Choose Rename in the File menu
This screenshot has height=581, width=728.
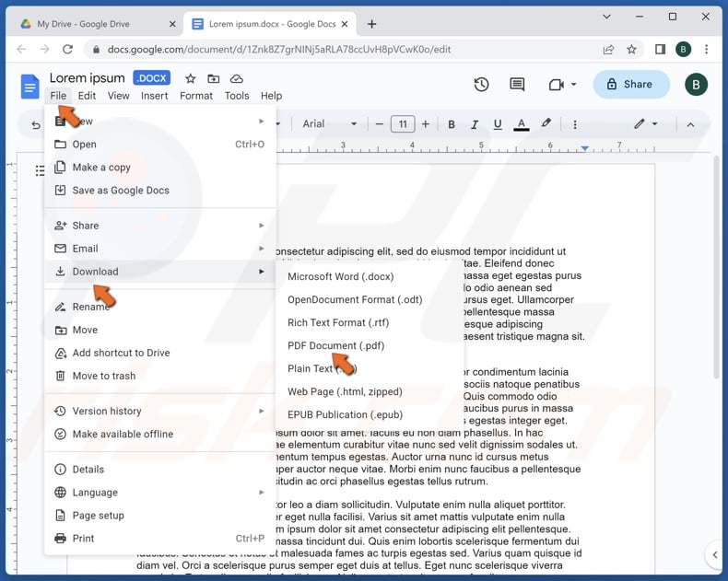point(160,307)
